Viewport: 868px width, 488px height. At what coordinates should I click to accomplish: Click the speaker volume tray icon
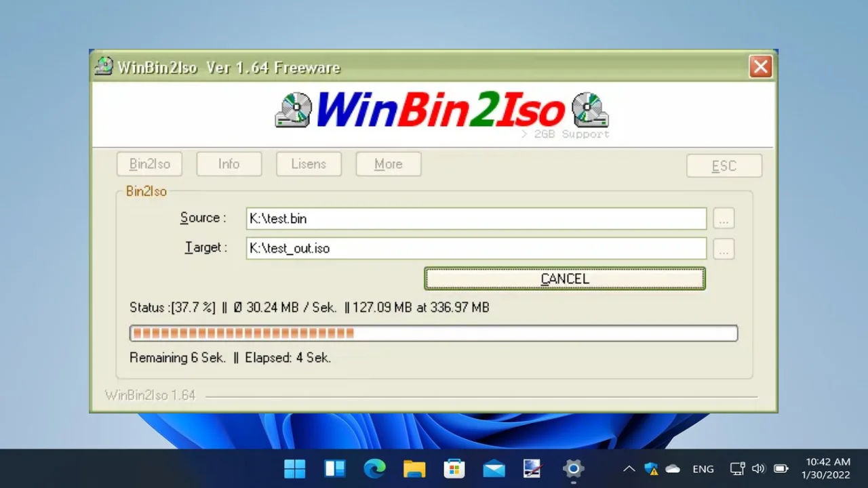pos(758,468)
